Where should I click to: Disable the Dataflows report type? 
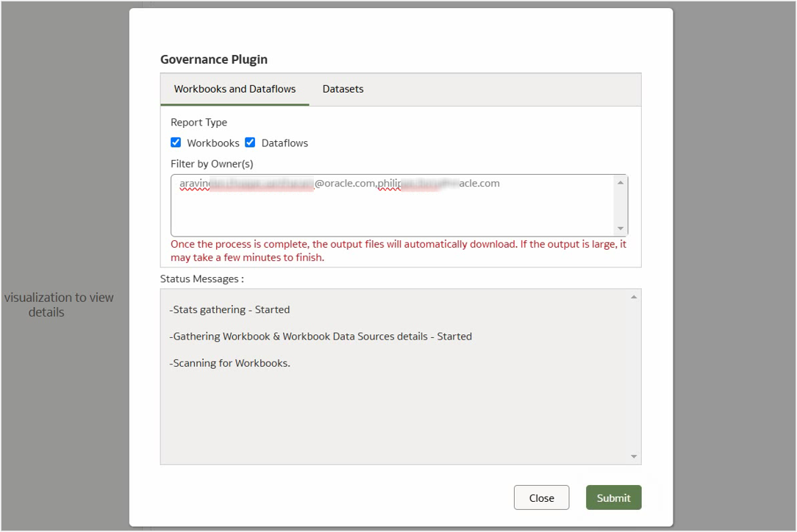pyautogui.click(x=250, y=142)
